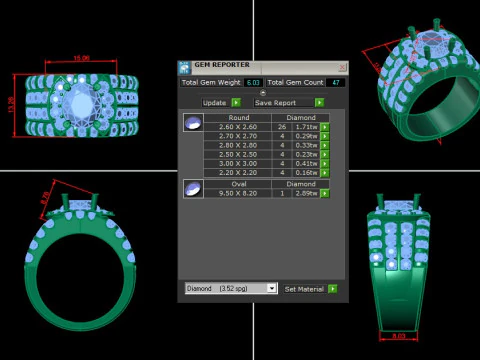Click green arrow on 2.50 X 2.50 row
480x360 pixels.
click(324, 154)
